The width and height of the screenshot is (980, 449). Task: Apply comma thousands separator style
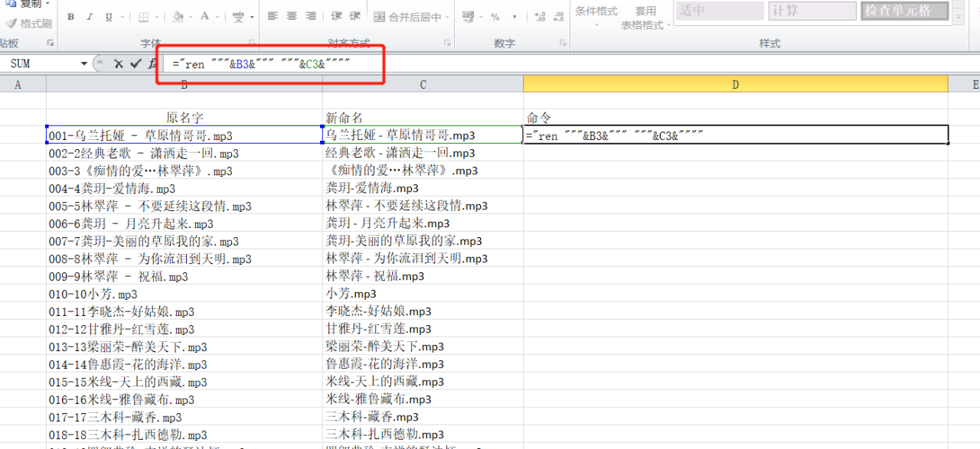coord(514,16)
